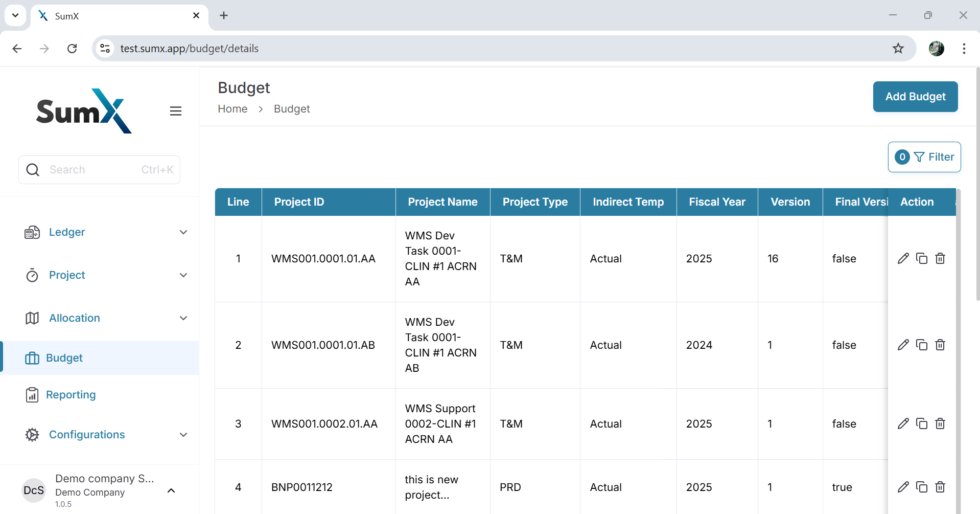Open a new browser tab
980x514 pixels.
(224, 15)
